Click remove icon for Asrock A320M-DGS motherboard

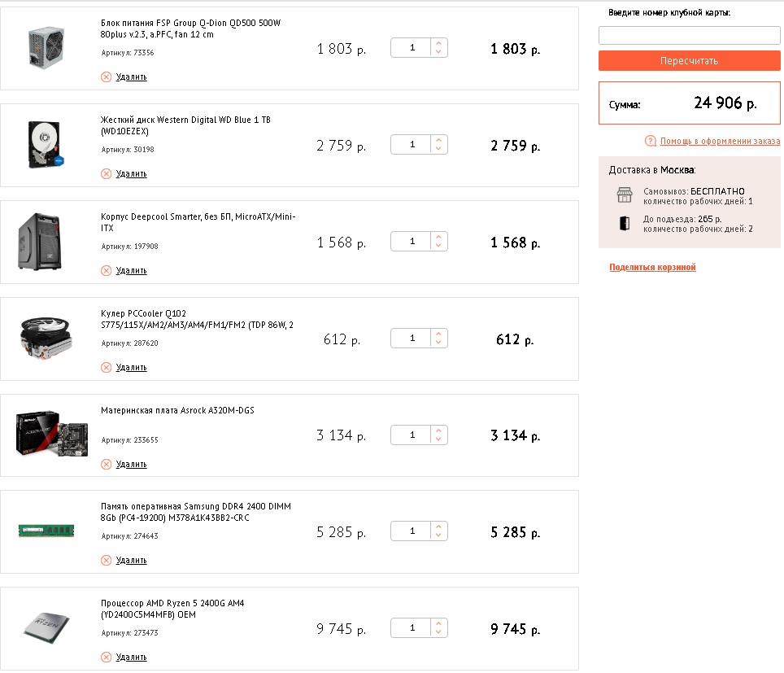point(106,464)
